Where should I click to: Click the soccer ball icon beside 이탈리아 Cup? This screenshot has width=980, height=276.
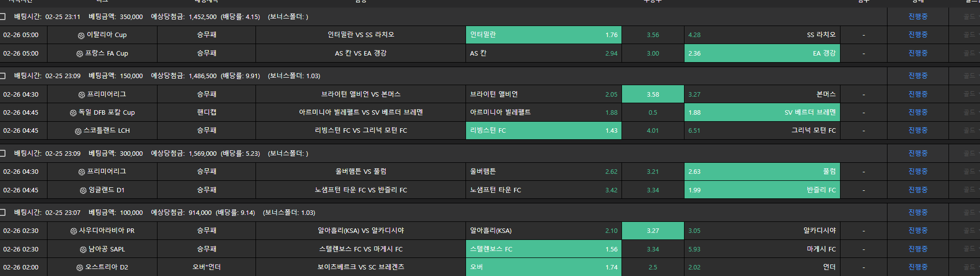click(x=81, y=36)
